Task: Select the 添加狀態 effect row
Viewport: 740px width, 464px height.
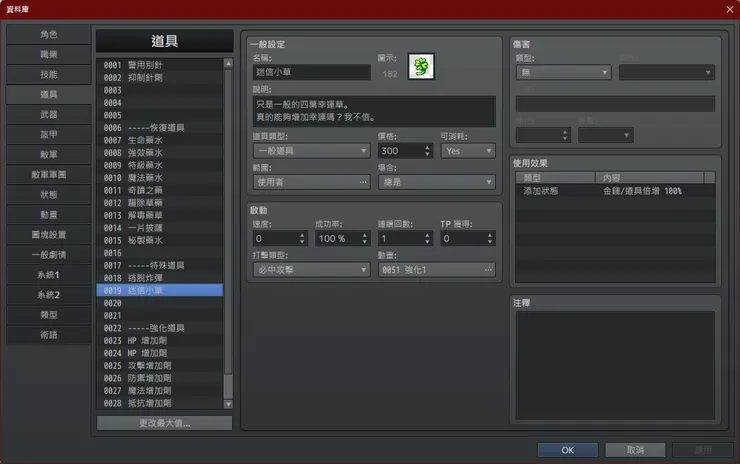Action: pyautogui.click(x=615, y=191)
